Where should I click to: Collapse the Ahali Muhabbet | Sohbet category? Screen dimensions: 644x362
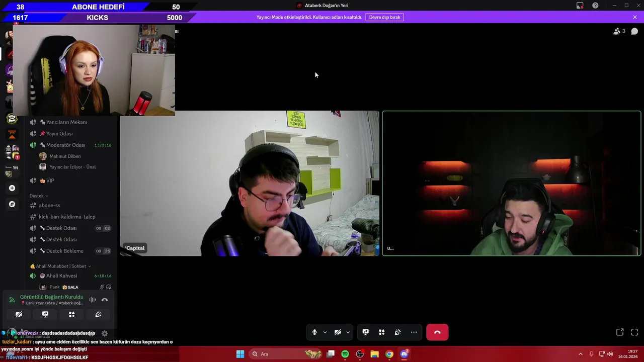pyautogui.click(x=60, y=266)
